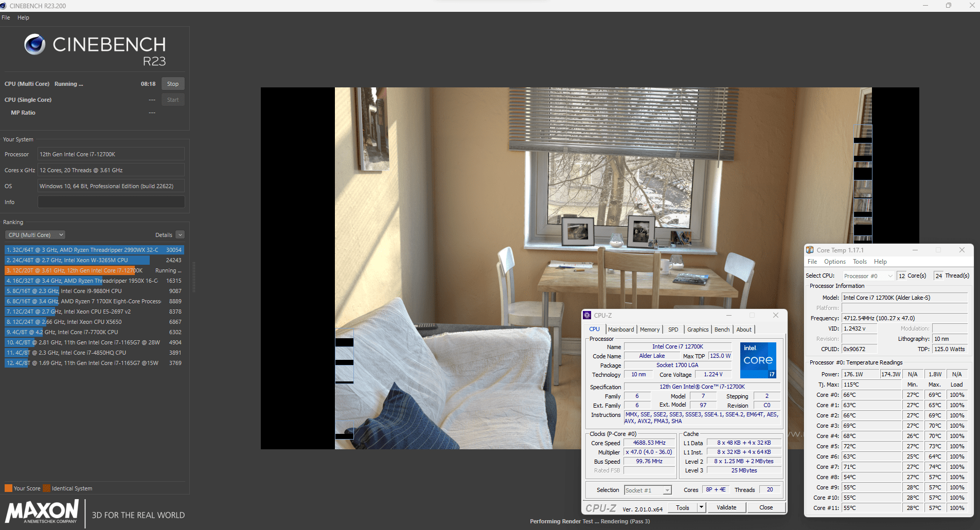Click the Info input field

pyautogui.click(x=111, y=202)
